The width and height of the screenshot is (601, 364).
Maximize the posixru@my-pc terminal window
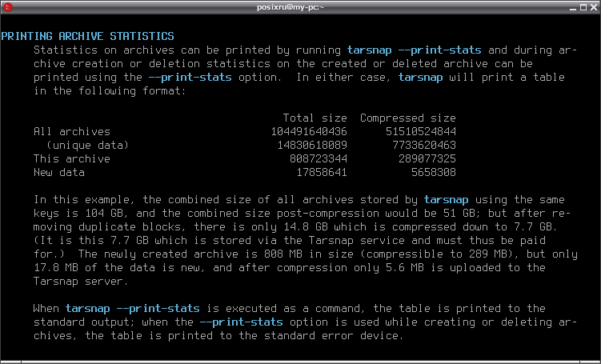[x=583, y=7]
